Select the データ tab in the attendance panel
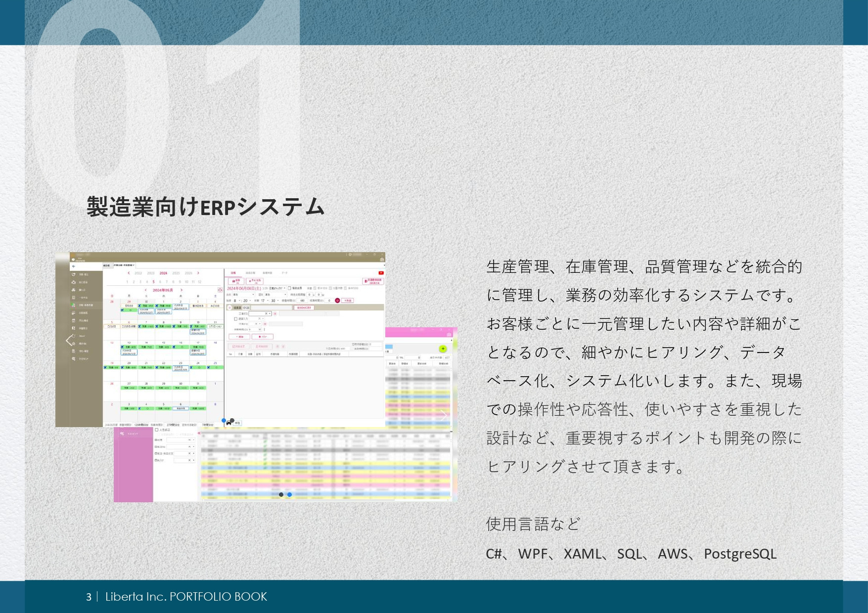The height and width of the screenshot is (613, 868). coord(285,273)
